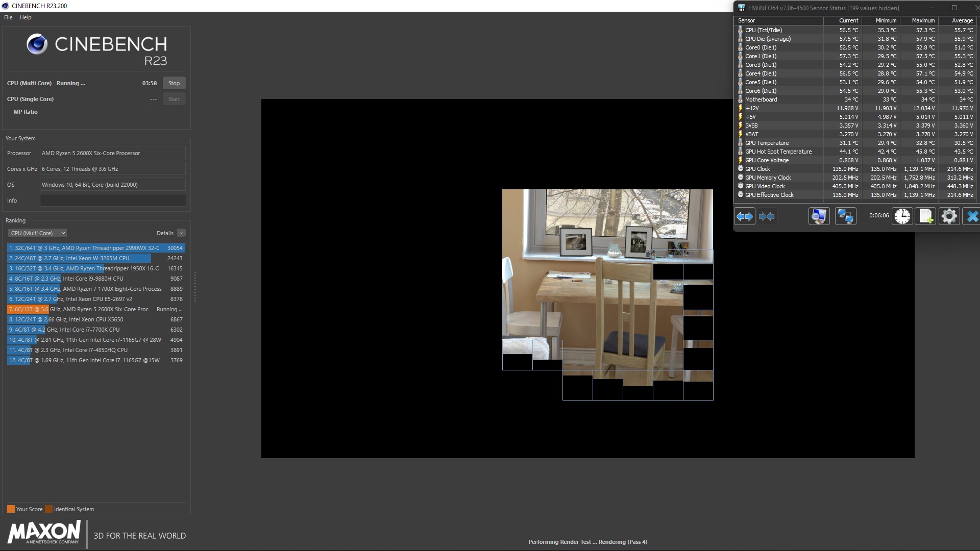Select ranking row Intel Xeon W-3265M CPU

tap(96, 258)
